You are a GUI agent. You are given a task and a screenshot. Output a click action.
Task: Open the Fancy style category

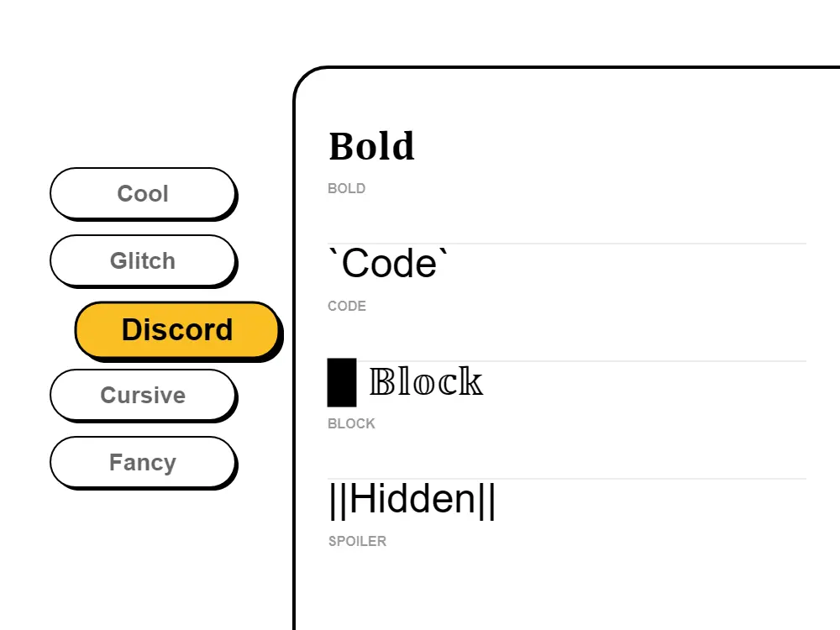click(143, 462)
